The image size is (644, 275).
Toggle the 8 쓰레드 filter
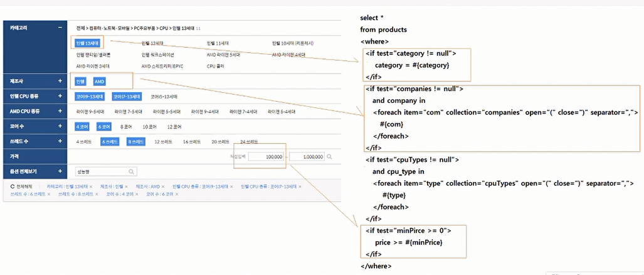[x=135, y=141]
